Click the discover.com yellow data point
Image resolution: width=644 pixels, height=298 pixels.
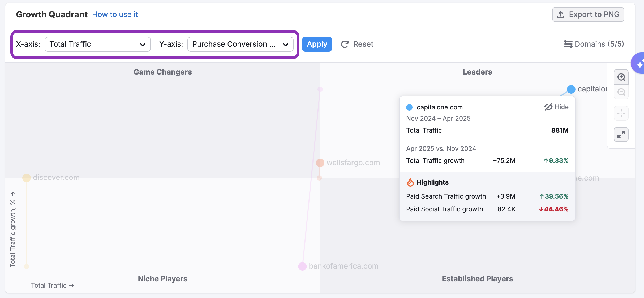[x=27, y=178]
